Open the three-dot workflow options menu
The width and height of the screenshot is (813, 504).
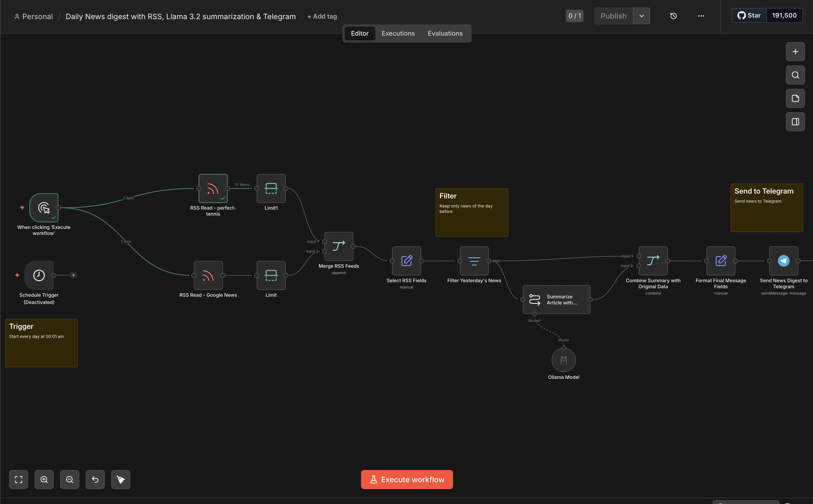(x=701, y=16)
